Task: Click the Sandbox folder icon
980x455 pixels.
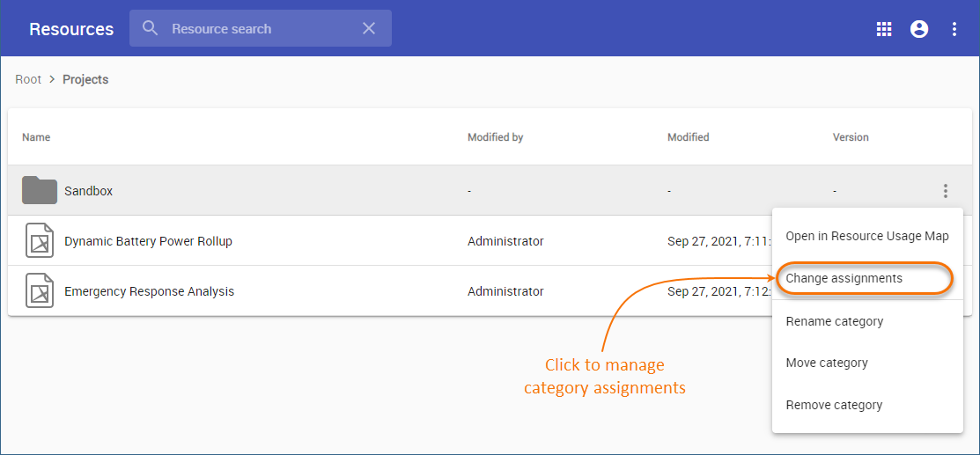Action: tap(40, 190)
